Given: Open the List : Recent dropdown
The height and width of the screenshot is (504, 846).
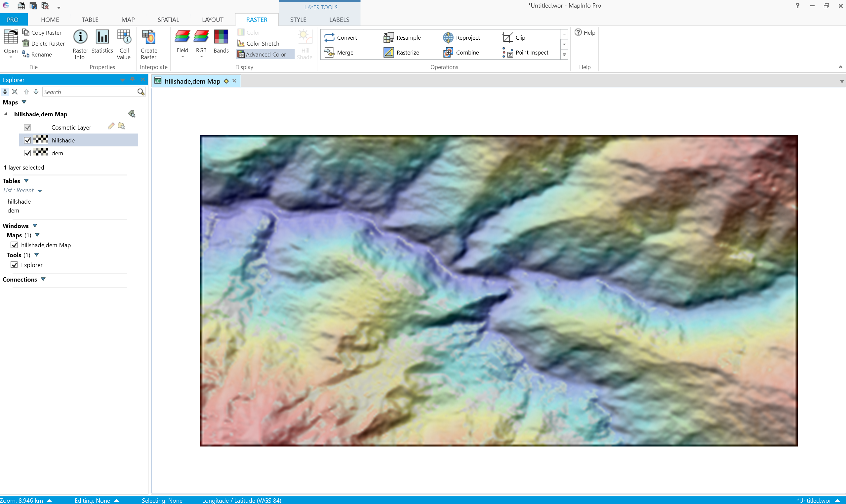Looking at the screenshot, I should point(40,190).
